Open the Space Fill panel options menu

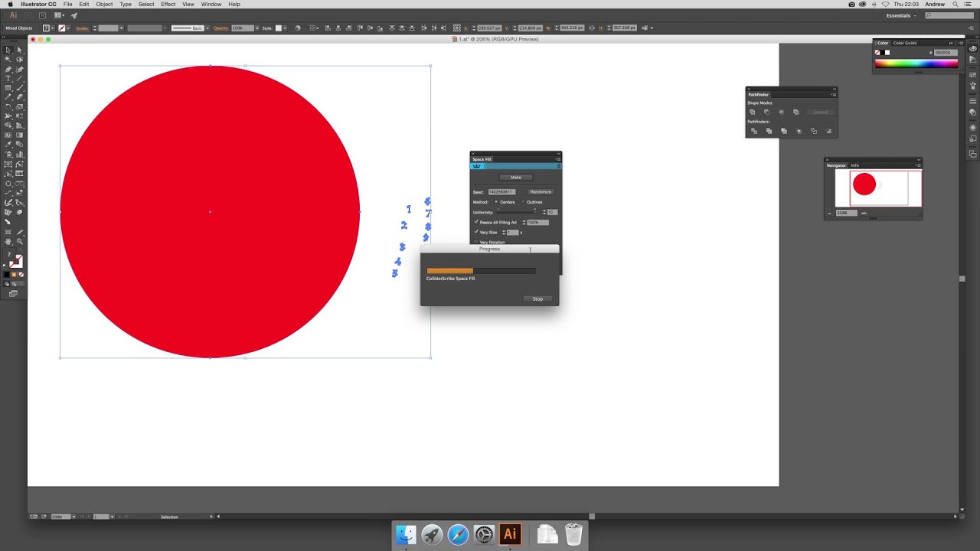557,159
